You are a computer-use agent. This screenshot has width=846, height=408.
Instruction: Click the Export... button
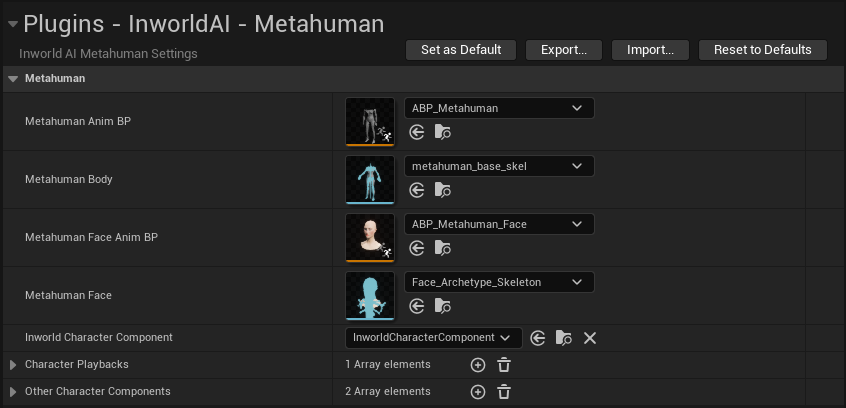click(564, 50)
